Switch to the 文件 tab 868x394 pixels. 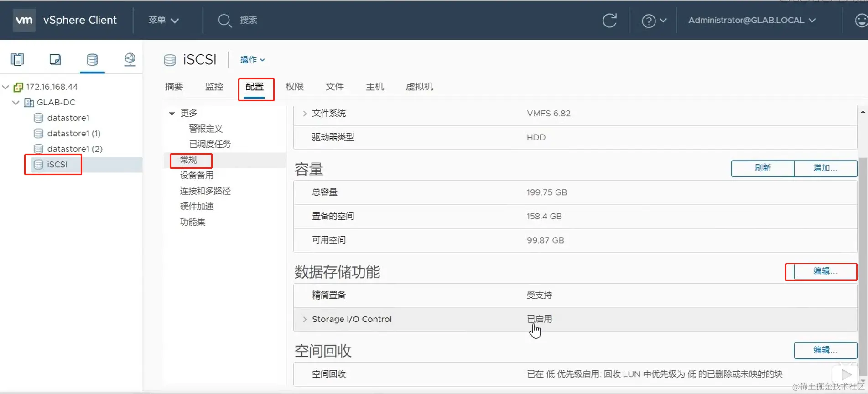(335, 87)
